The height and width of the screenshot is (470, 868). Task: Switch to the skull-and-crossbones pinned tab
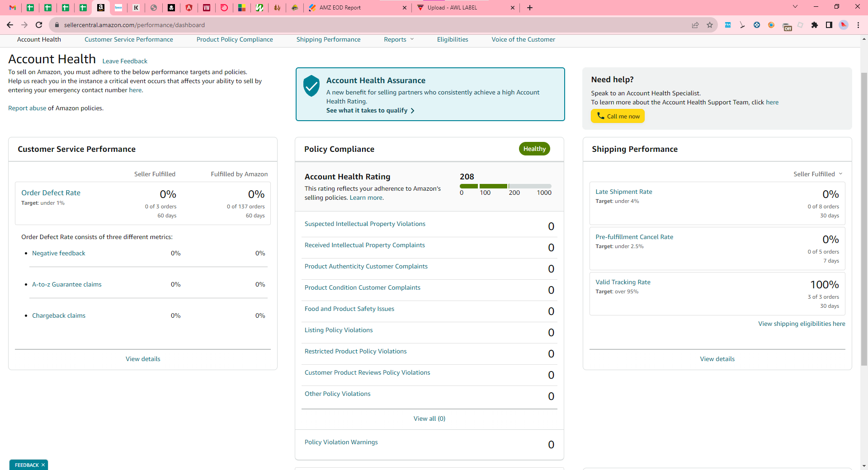(x=171, y=8)
